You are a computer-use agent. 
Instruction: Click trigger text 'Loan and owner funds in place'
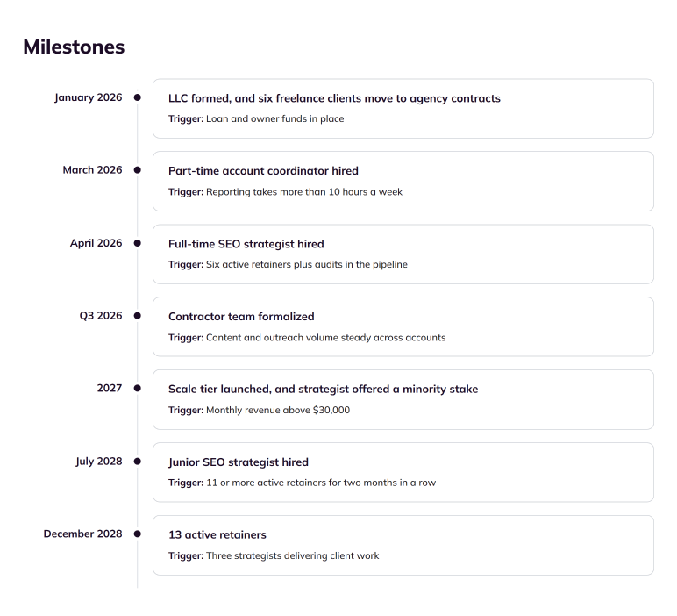click(x=275, y=118)
